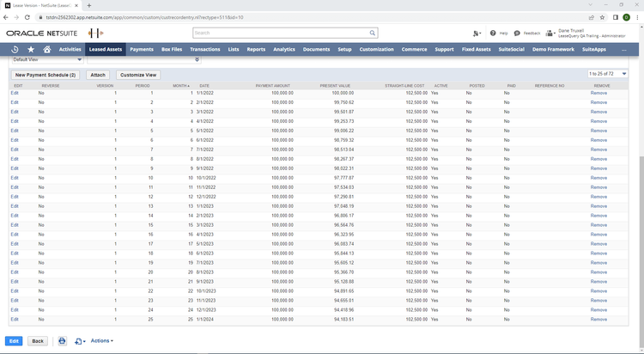This screenshot has width=644, height=354.
Task: Open the Actions dropdown menu
Action: pyautogui.click(x=102, y=341)
